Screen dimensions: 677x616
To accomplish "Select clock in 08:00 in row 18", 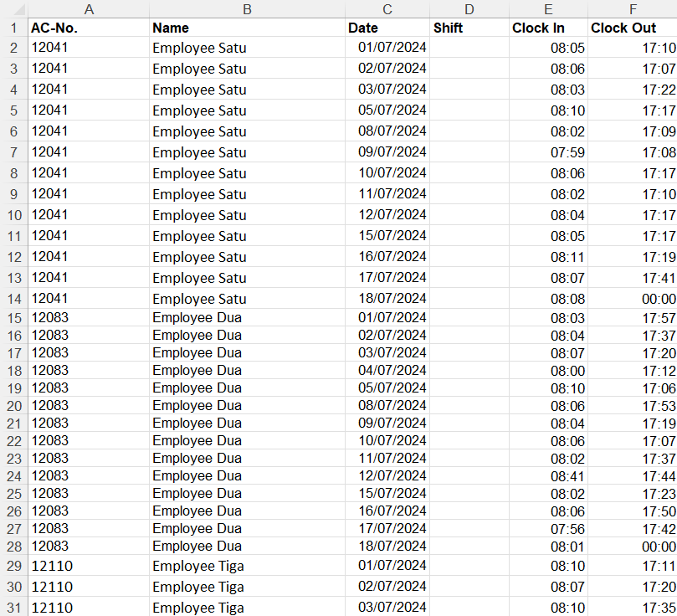I will 548,370.
